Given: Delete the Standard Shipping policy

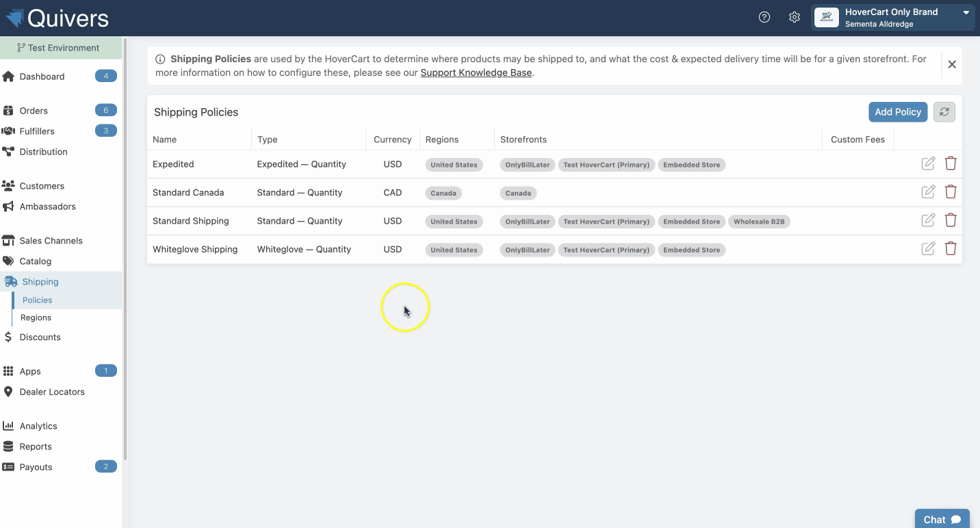Looking at the screenshot, I should click(951, 220).
